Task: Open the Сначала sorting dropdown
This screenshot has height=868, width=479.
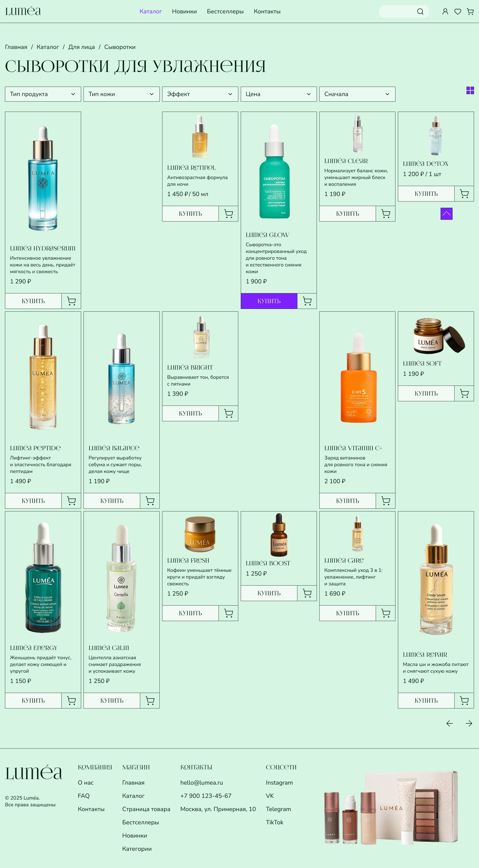Action: pos(357,94)
